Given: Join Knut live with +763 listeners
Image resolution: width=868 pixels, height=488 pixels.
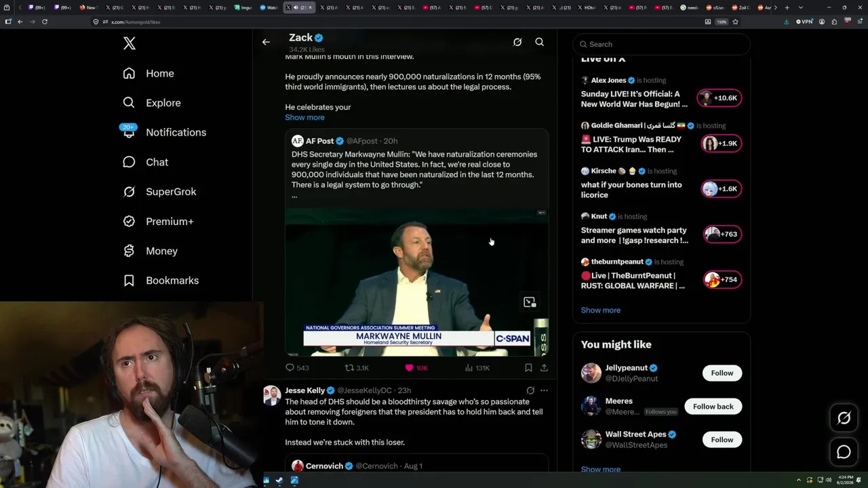Looking at the screenshot, I should (722, 235).
